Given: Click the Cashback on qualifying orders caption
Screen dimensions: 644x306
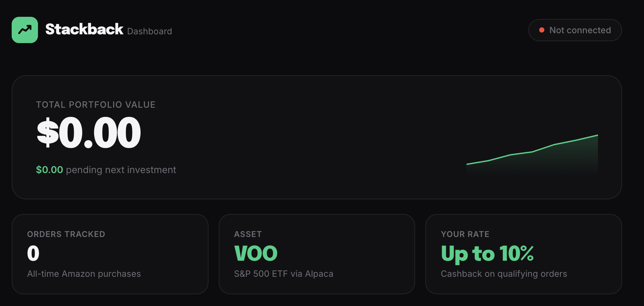Looking at the screenshot, I should click(504, 274).
